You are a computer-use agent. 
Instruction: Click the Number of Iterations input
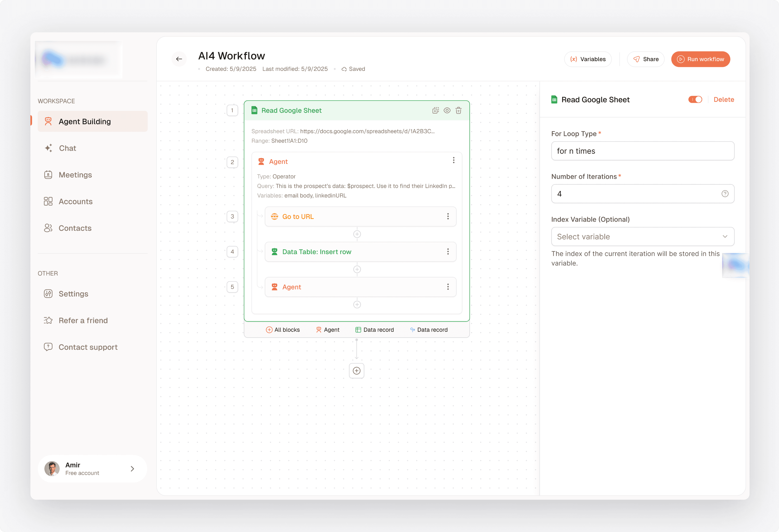tap(643, 193)
